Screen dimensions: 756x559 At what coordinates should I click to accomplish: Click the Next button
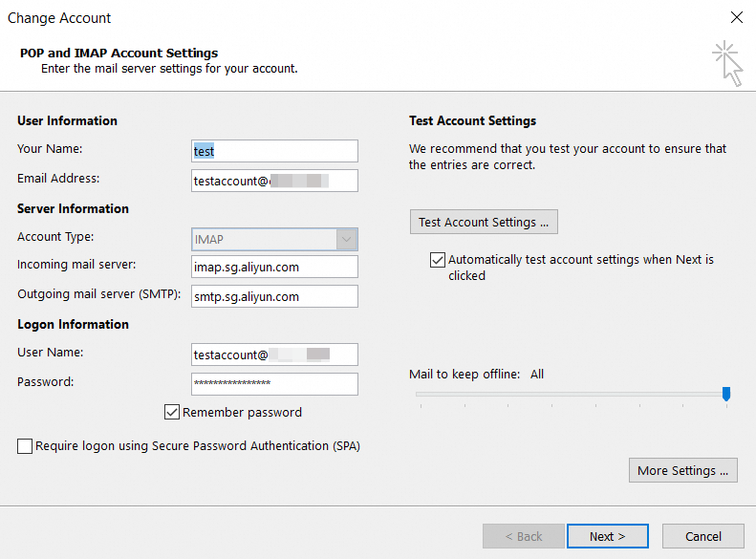(x=607, y=536)
